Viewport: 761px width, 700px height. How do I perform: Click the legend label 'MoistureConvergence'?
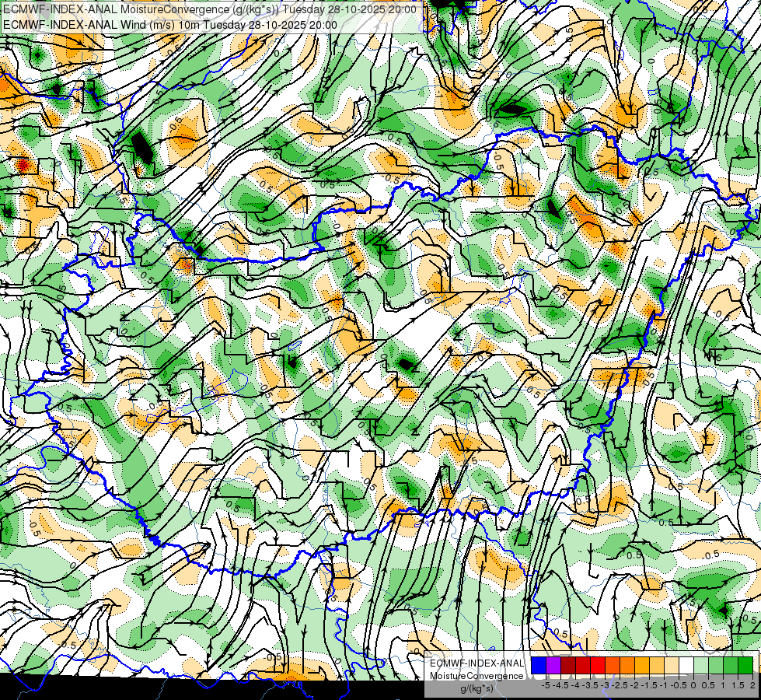(476, 676)
